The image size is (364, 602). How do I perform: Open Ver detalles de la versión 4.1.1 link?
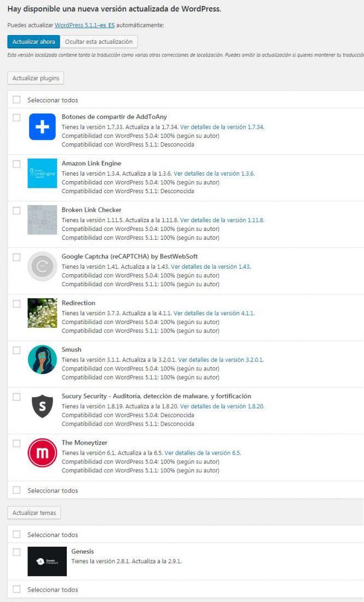pyautogui.click(x=214, y=313)
